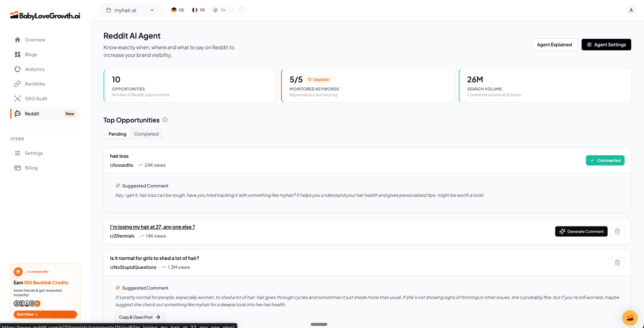This screenshot has width=644, height=328.
Task: Switch to the Completed opportunities tab
Action: [x=146, y=134]
